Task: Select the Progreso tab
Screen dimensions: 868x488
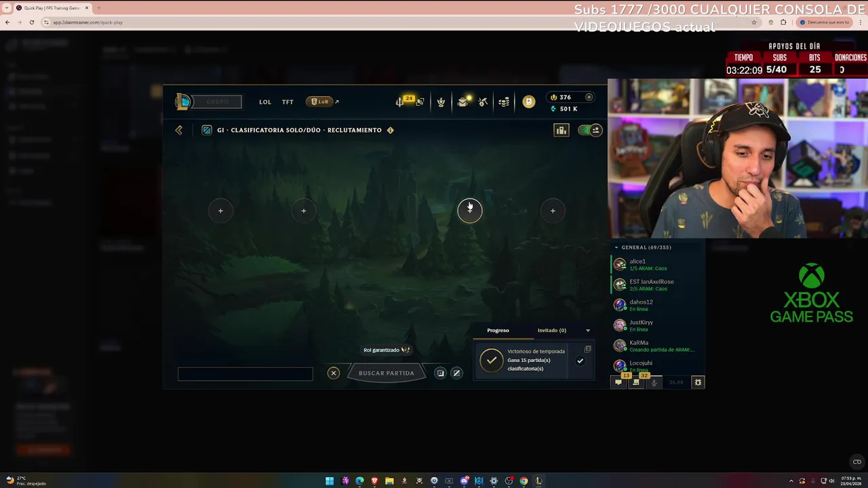Action: [x=498, y=330]
